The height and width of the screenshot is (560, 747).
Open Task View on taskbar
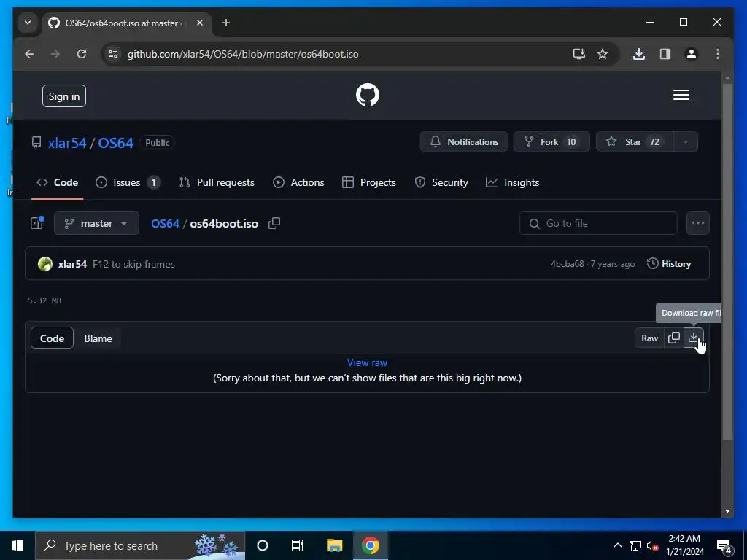click(x=298, y=545)
